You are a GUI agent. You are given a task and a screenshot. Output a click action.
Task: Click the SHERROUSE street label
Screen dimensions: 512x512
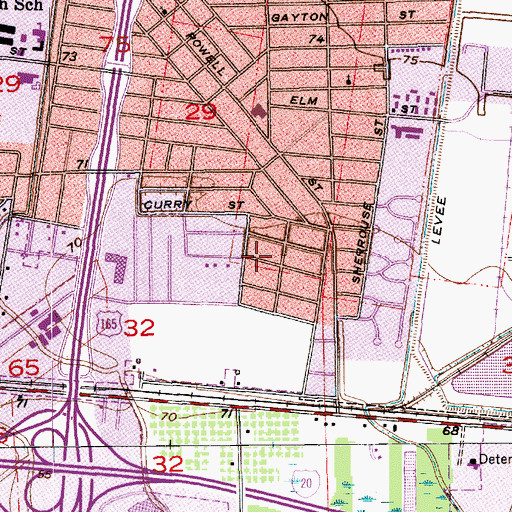pos(362,243)
